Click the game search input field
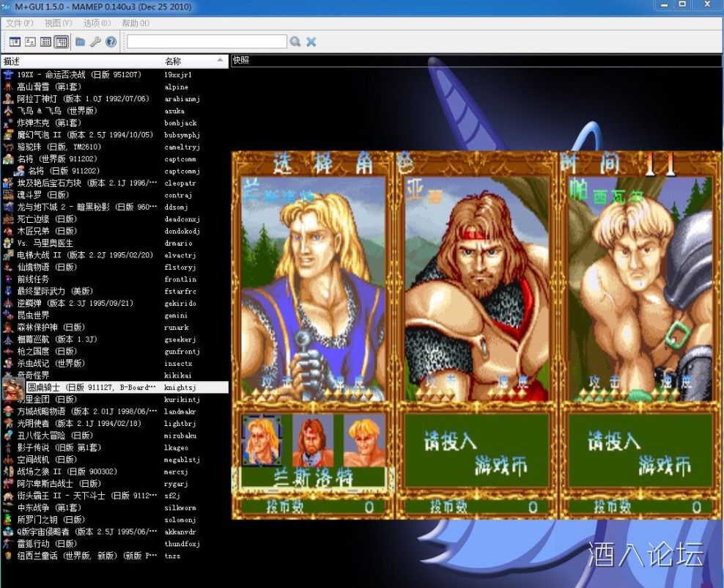 point(207,42)
